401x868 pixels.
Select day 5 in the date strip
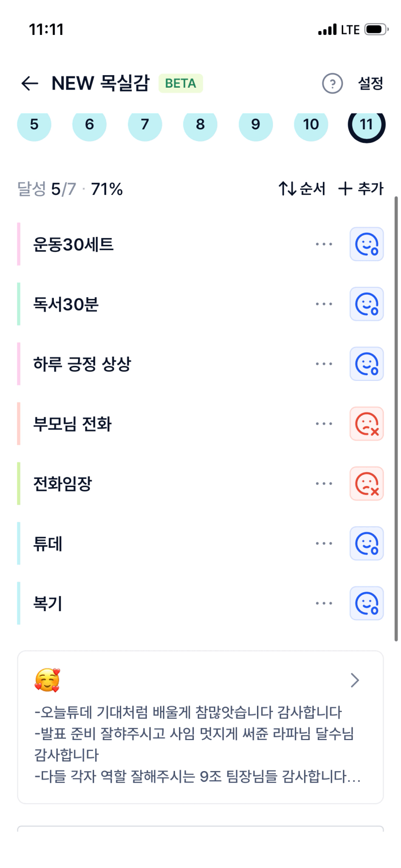point(34,125)
